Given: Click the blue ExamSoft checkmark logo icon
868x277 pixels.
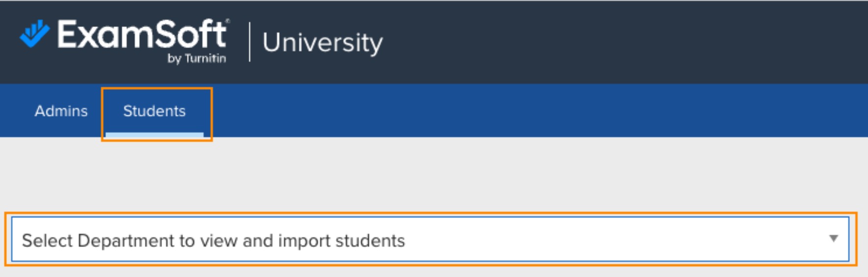Looking at the screenshot, I should 34,33.
